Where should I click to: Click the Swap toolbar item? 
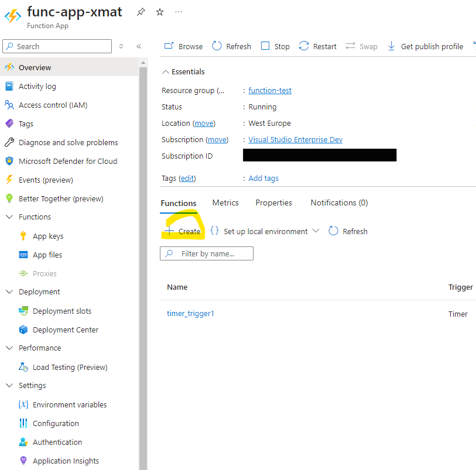361,46
